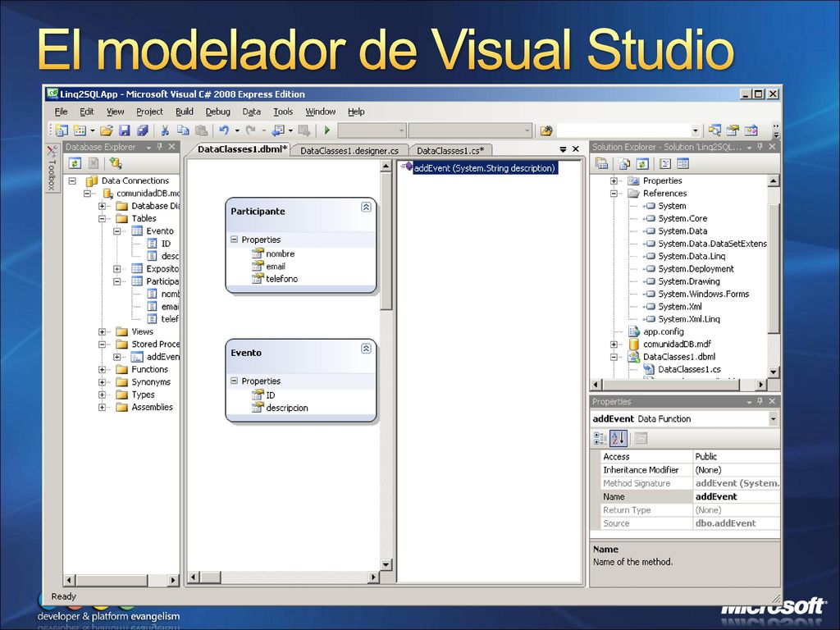Click the Inheritance Modifier value (None)
The width and height of the screenshot is (840, 630).
pos(737,470)
